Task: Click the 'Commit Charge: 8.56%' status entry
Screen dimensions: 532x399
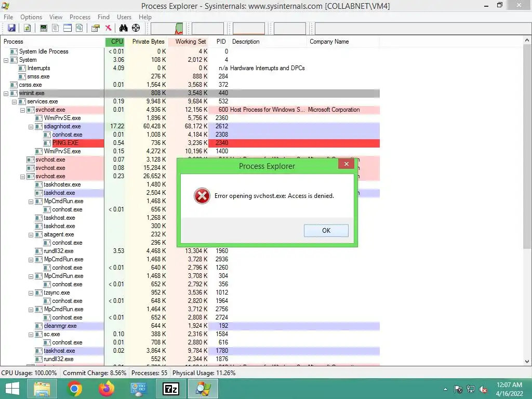Action: [x=95, y=373]
